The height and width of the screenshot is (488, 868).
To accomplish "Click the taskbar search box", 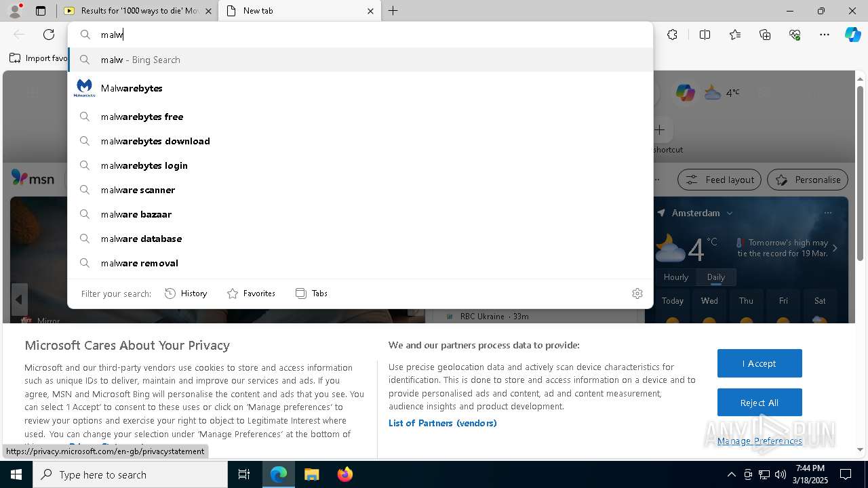I will click(x=130, y=474).
